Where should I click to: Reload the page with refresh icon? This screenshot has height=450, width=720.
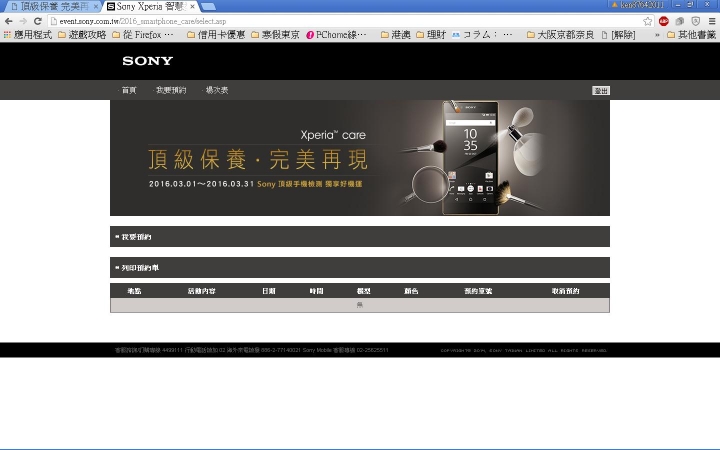(38, 21)
